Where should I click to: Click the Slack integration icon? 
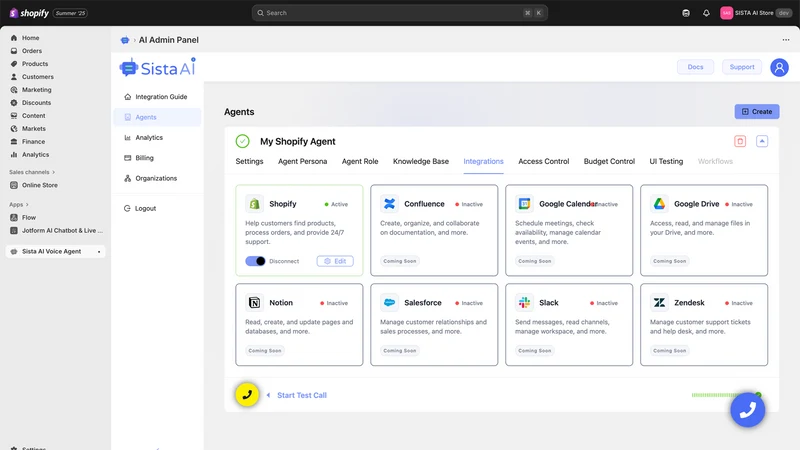[x=524, y=303]
